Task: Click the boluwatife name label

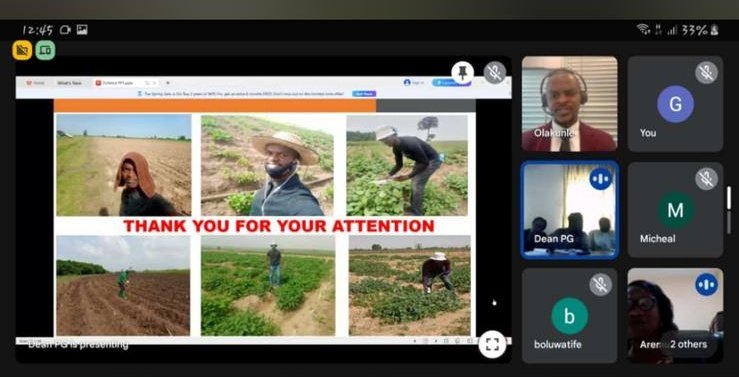Action: [558, 344]
